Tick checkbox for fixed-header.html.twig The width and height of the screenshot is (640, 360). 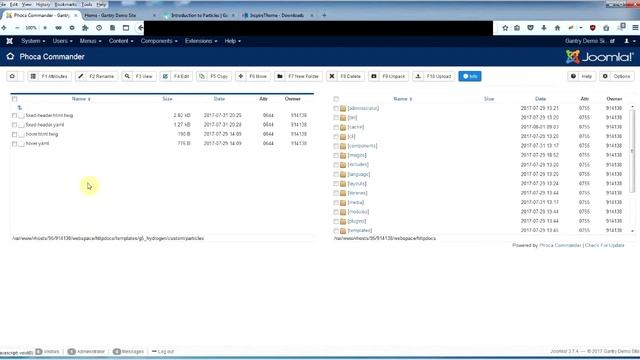[x=15, y=116]
